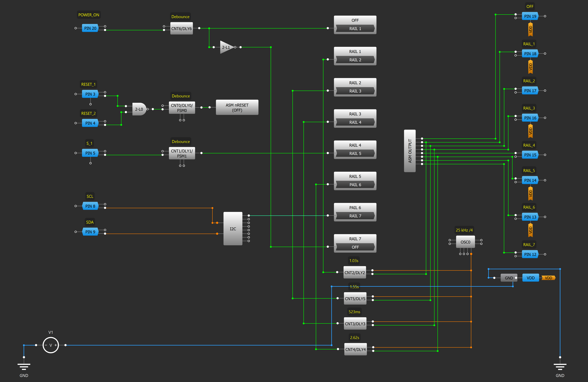Click the PIN 20 POWER_ON block
This screenshot has width=588, height=382.
[90, 28]
